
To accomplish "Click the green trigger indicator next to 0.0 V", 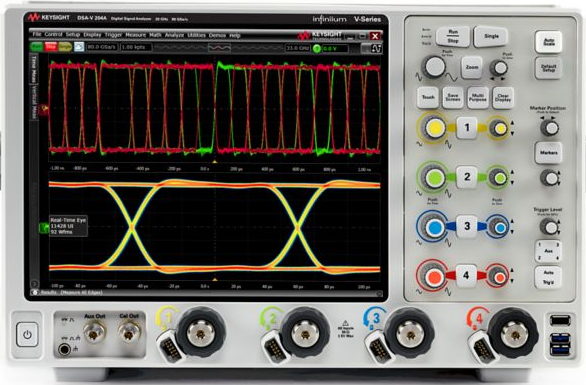I will [317, 48].
